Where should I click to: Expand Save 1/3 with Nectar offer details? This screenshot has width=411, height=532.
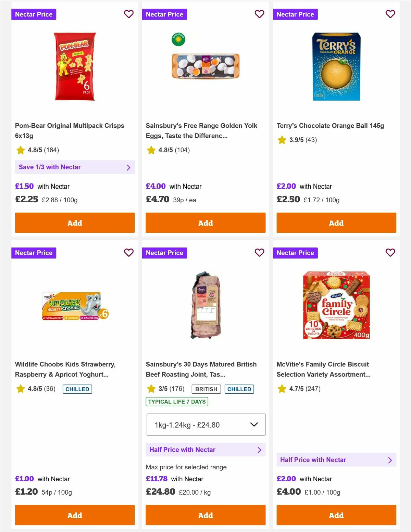(75, 167)
